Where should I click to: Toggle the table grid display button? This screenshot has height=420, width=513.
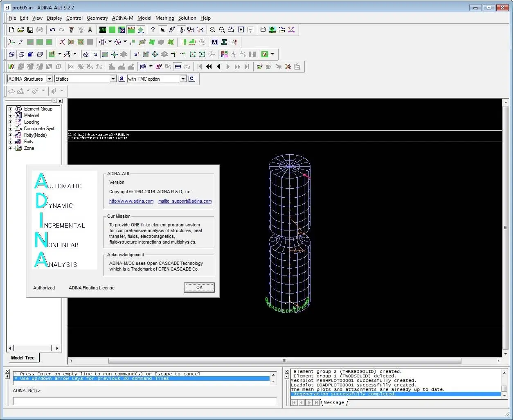click(178, 67)
